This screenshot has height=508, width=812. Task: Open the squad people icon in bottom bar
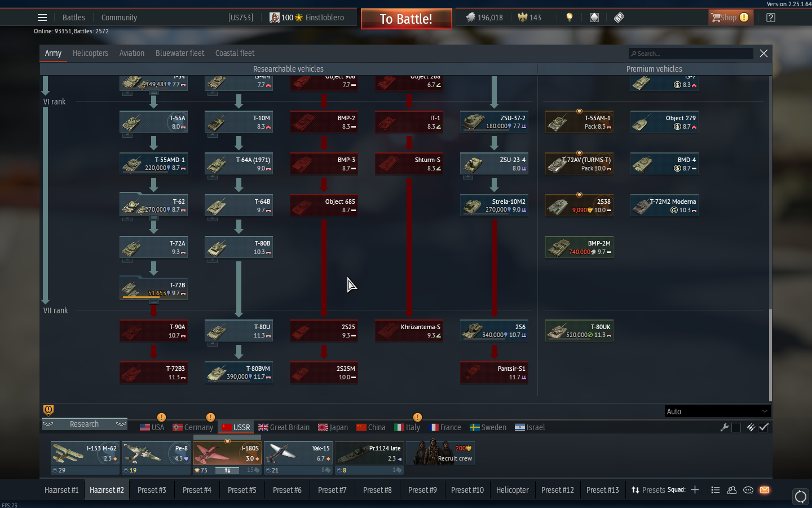[x=732, y=490]
